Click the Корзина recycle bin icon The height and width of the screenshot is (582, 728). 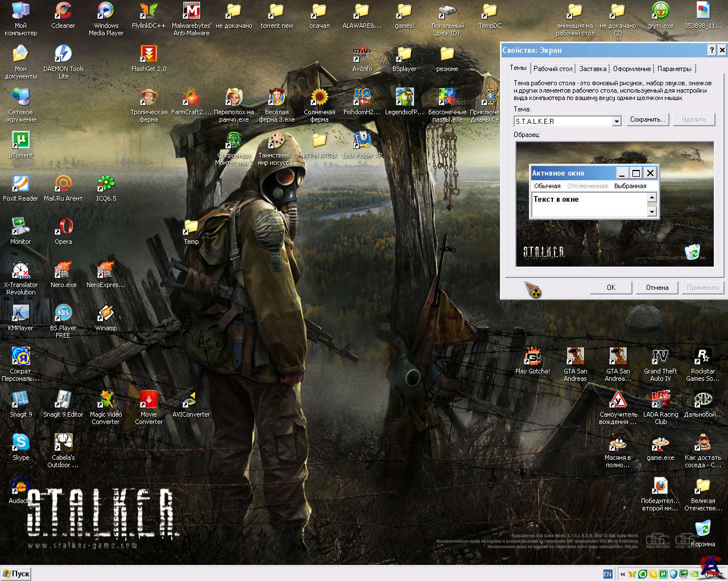(703, 530)
